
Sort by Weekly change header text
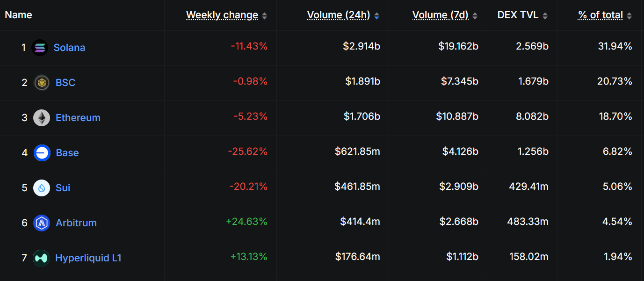(x=222, y=15)
